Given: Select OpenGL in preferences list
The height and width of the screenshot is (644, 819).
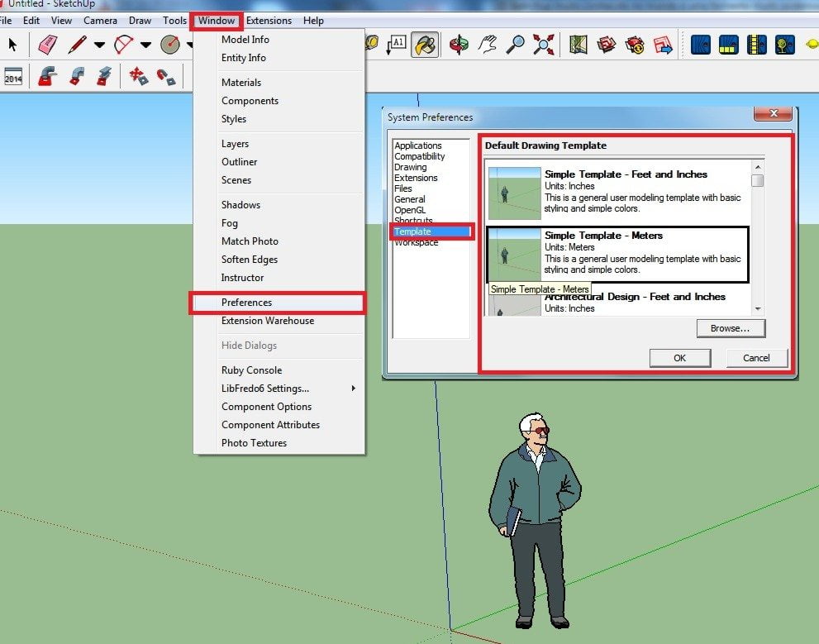Looking at the screenshot, I should pyautogui.click(x=410, y=209).
